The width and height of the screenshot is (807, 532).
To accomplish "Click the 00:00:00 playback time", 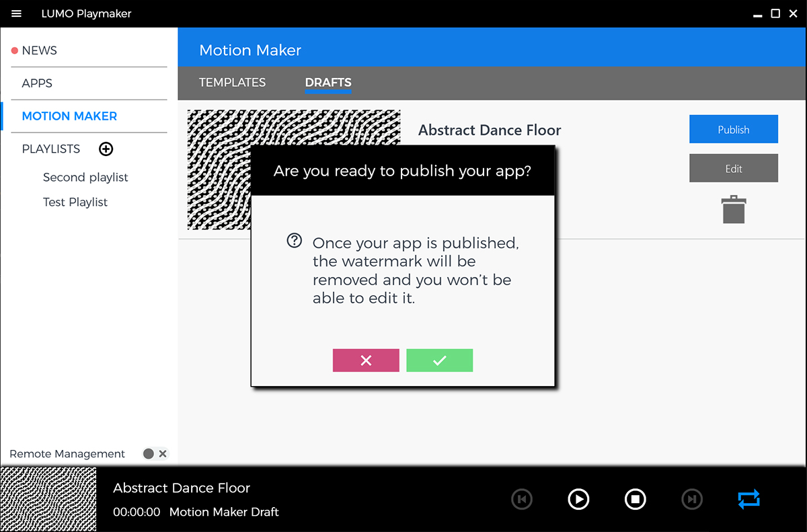I will pos(137,512).
